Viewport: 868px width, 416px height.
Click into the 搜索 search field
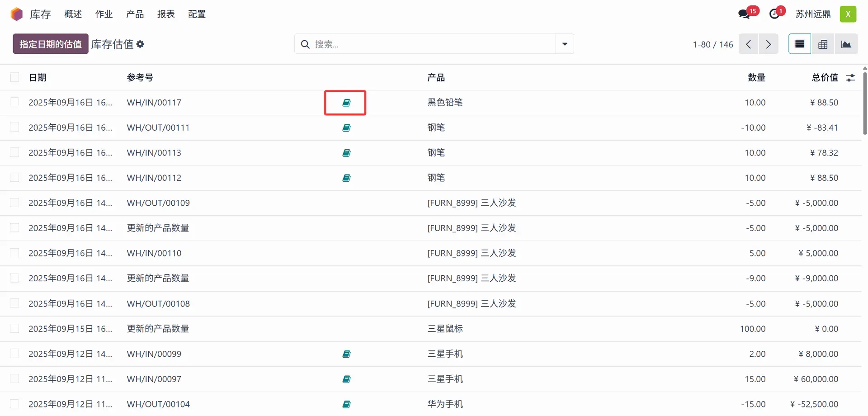[429, 44]
